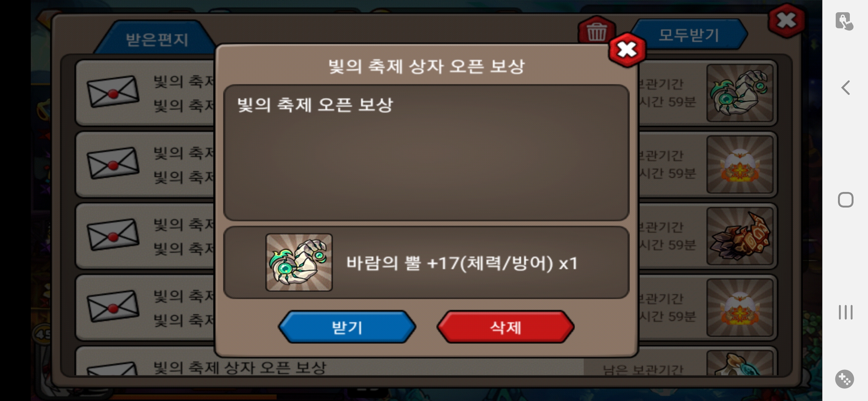This screenshot has height=401, width=868.
Task: Select the brown horn reward in third mail row
Action: pyautogui.click(x=740, y=236)
